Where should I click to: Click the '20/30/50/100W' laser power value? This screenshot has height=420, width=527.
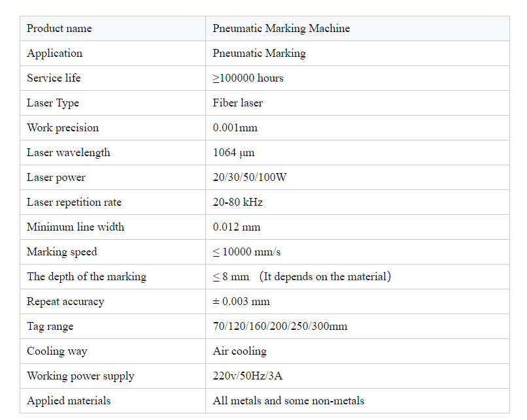tap(249, 177)
